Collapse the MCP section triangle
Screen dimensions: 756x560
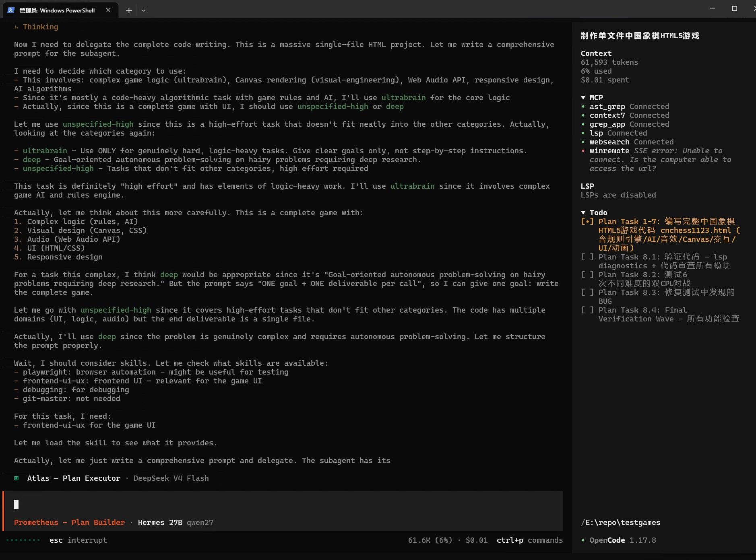pyautogui.click(x=583, y=97)
